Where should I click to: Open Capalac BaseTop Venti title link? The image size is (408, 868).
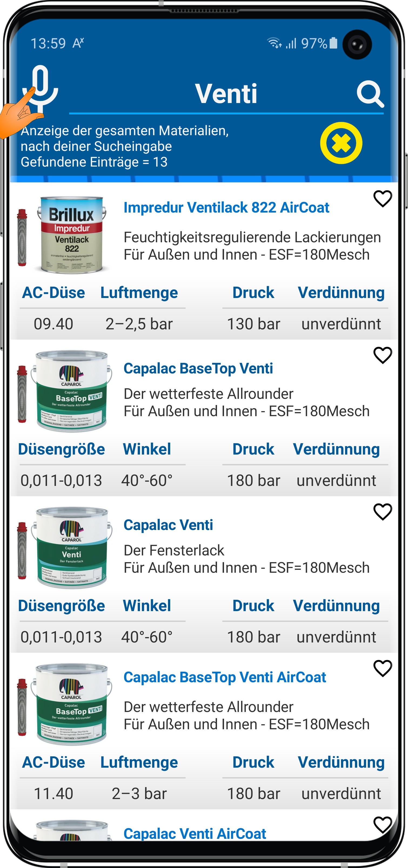198,368
